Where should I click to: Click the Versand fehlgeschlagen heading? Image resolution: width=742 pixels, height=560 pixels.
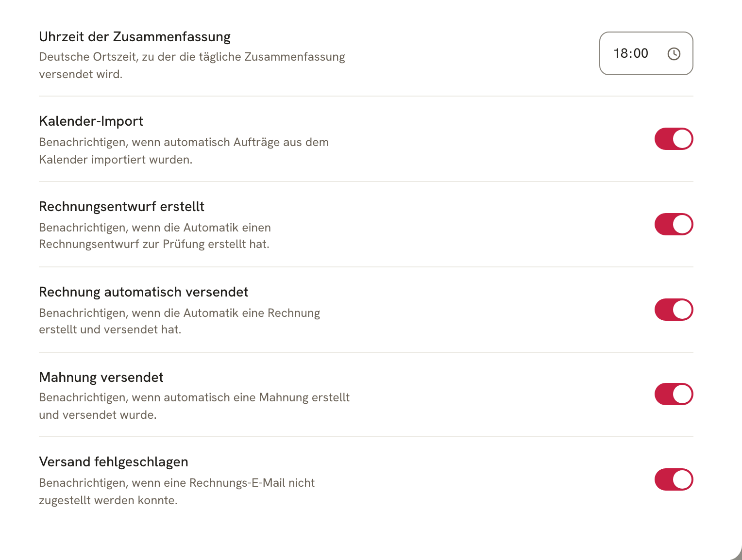[x=113, y=462]
